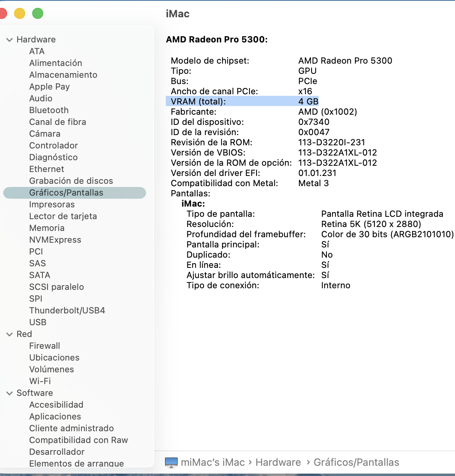Screen dimensions: 455x476
Task: Click Gráficos/Pantallas in the bottom path bar
Action: (x=356, y=462)
